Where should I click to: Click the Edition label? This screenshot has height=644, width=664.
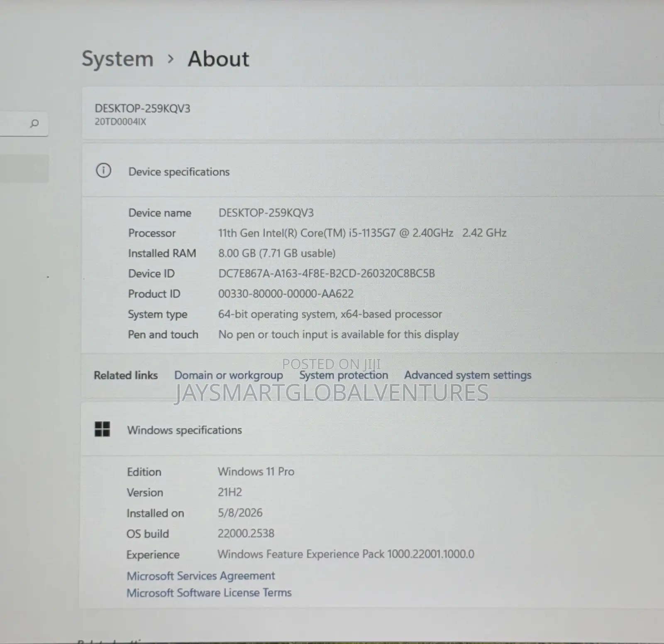point(144,472)
